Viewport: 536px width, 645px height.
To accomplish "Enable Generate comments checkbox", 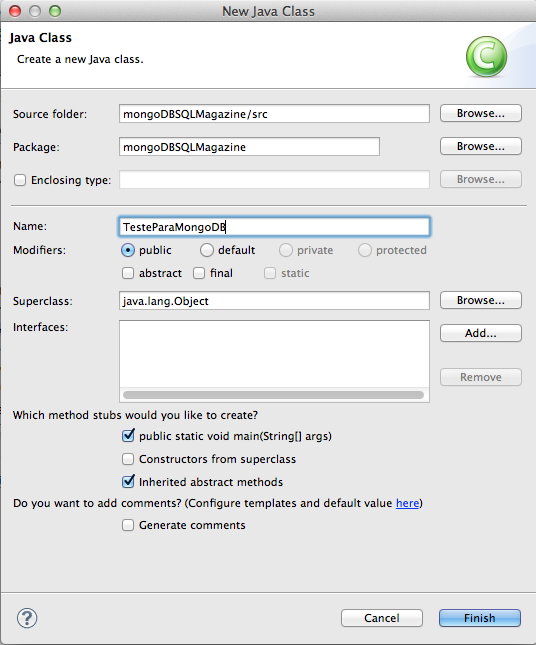I will tap(128, 525).
